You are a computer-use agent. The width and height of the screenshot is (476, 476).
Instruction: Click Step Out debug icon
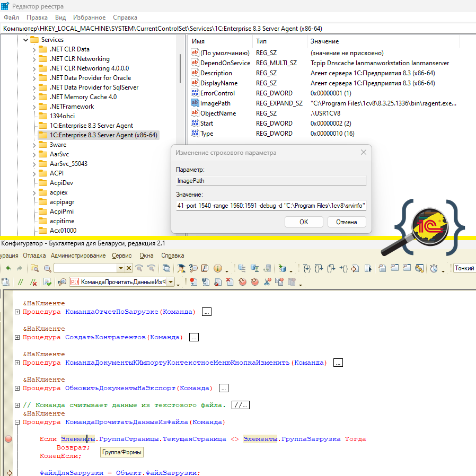pos(331,268)
